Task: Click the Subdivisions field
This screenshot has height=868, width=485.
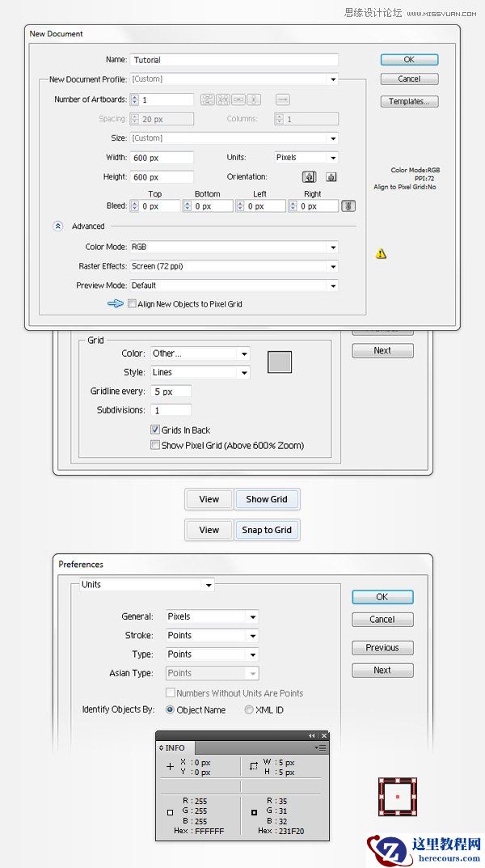Action: click(171, 410)
